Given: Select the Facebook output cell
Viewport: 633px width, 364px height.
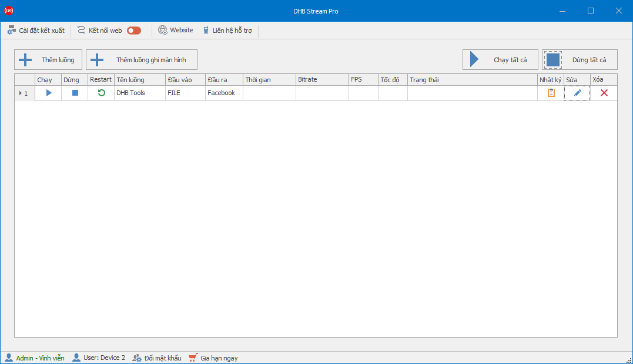Looking at the screenshot, I should (x=224, y=93).
